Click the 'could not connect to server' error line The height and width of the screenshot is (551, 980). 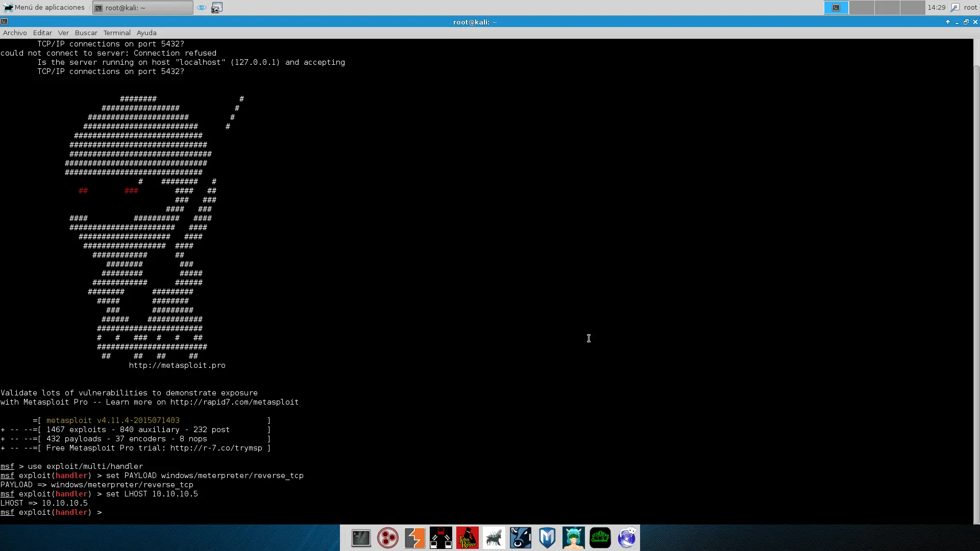click(108, 53)
